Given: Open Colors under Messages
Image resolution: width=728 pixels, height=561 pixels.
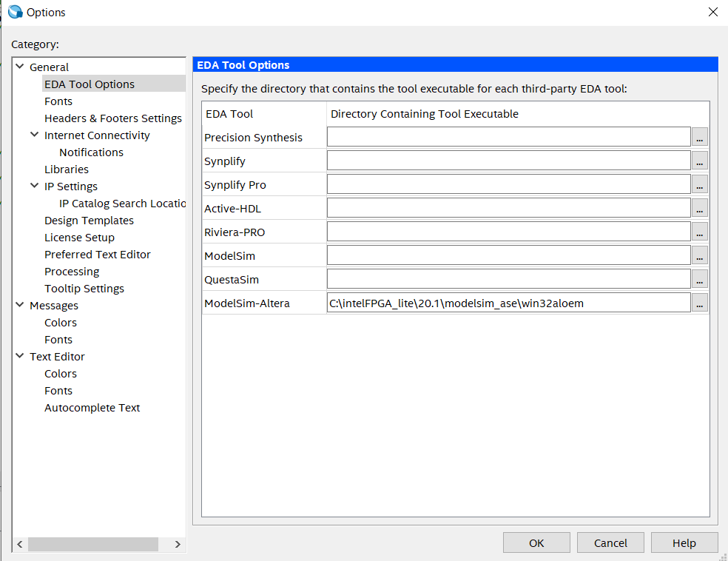Looking at the screenshot, I should pos(61,323).
